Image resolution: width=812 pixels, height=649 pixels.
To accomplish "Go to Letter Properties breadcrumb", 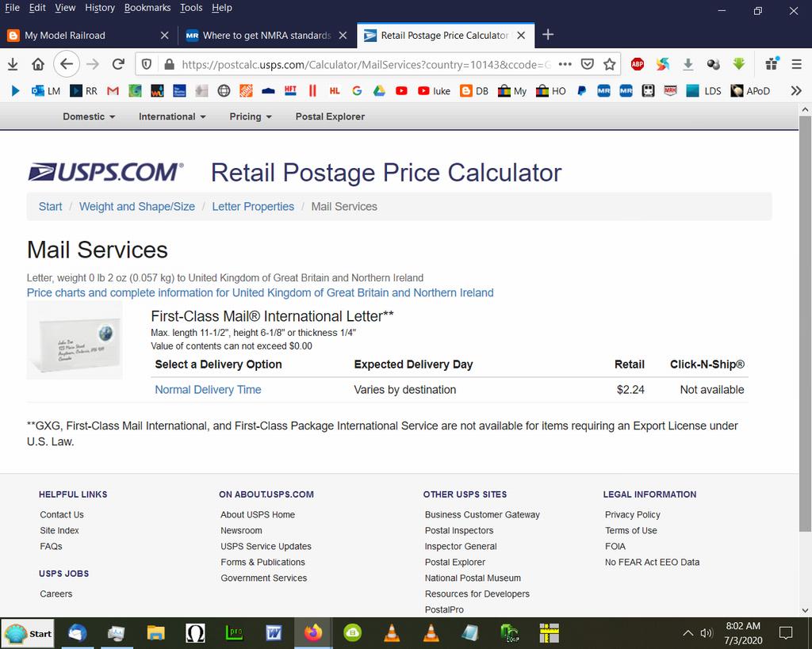I will coord(253,207).
